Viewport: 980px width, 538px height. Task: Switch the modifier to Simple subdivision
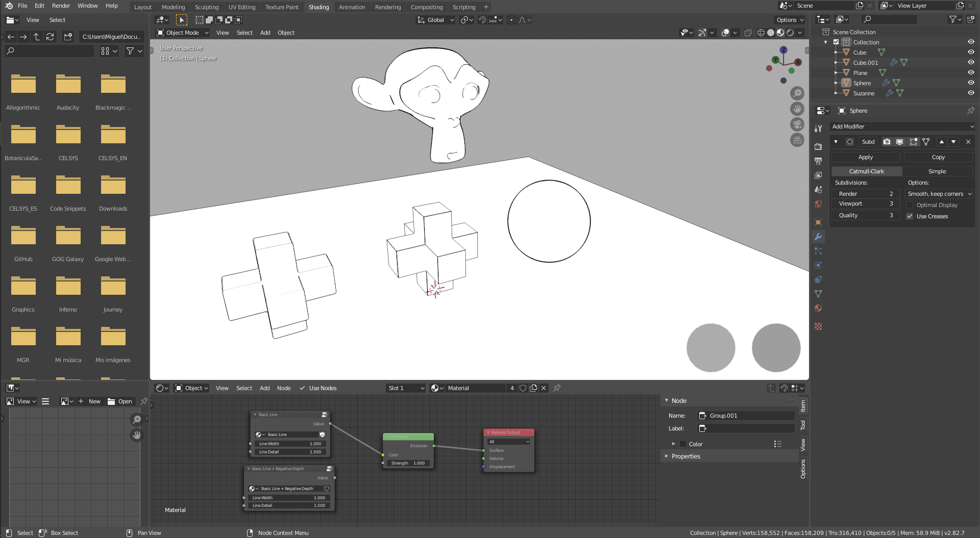click(x=937, y=171)
